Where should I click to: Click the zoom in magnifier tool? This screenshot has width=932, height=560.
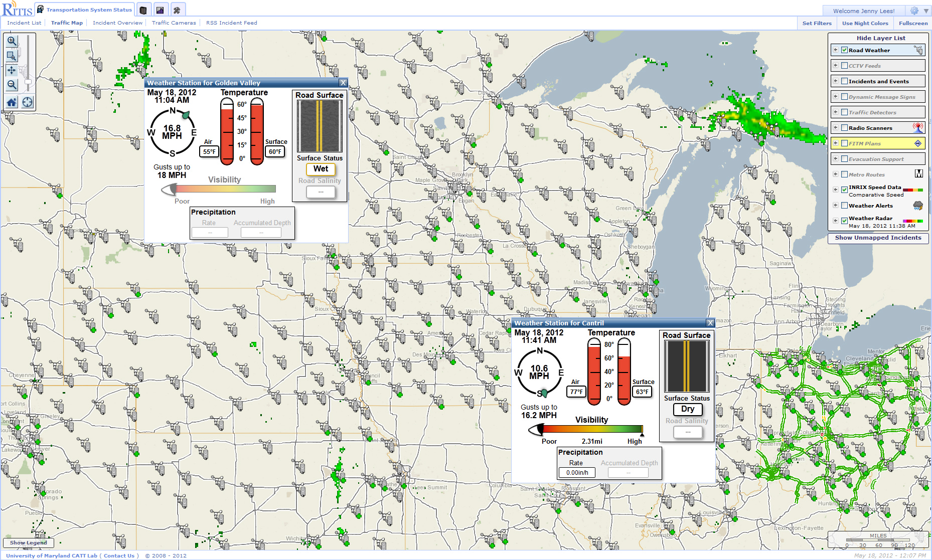tap(12, 42)
